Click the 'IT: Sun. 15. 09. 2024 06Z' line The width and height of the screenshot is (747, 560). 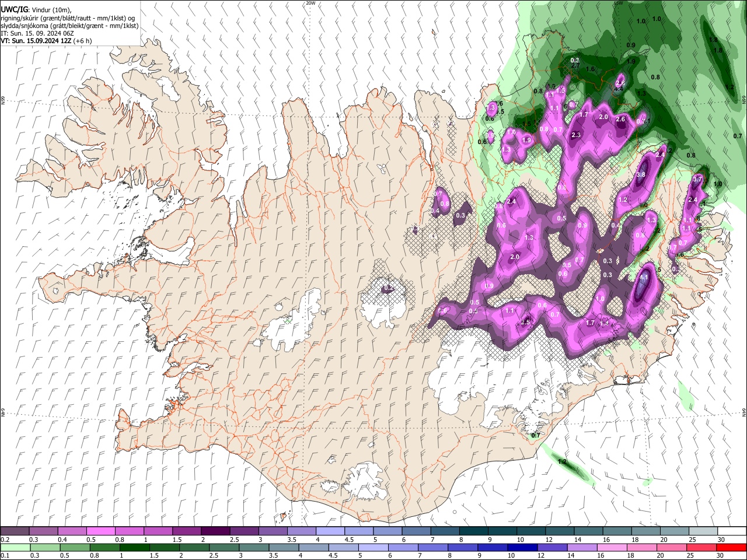pyautogui.click(x=37, y=34)
